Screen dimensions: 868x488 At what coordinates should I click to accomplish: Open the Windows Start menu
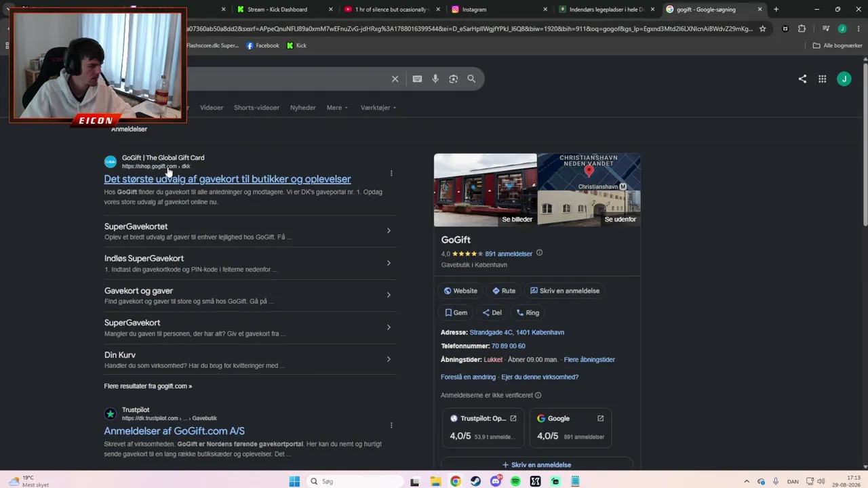coord(294,481)
